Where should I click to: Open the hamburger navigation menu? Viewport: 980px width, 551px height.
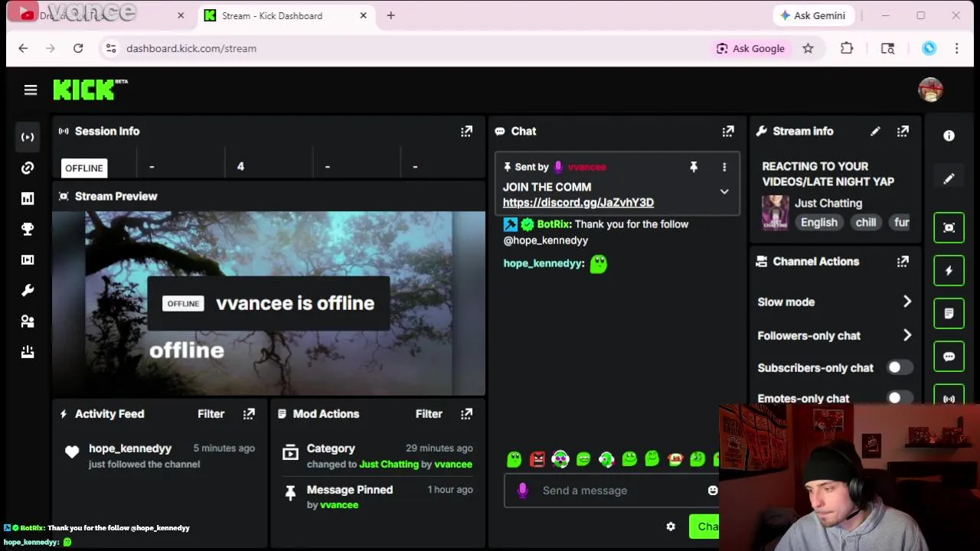tap(31, 90)
